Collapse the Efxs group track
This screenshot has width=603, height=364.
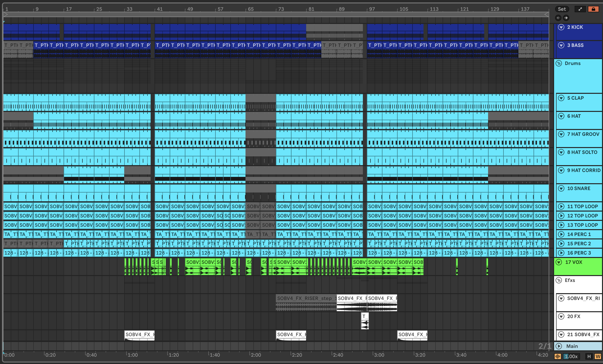(559, 280)
